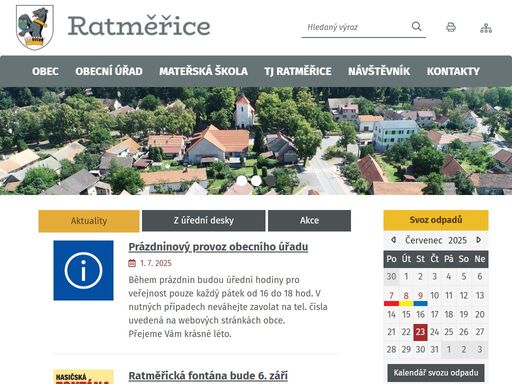
Task: Open the OBEC menu
Action: (x=45, y=71)
